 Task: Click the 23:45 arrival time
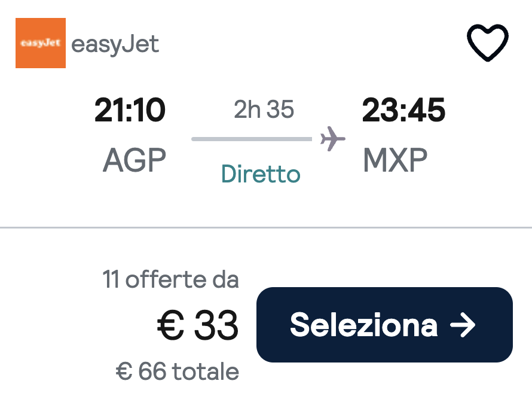[403, 109]
